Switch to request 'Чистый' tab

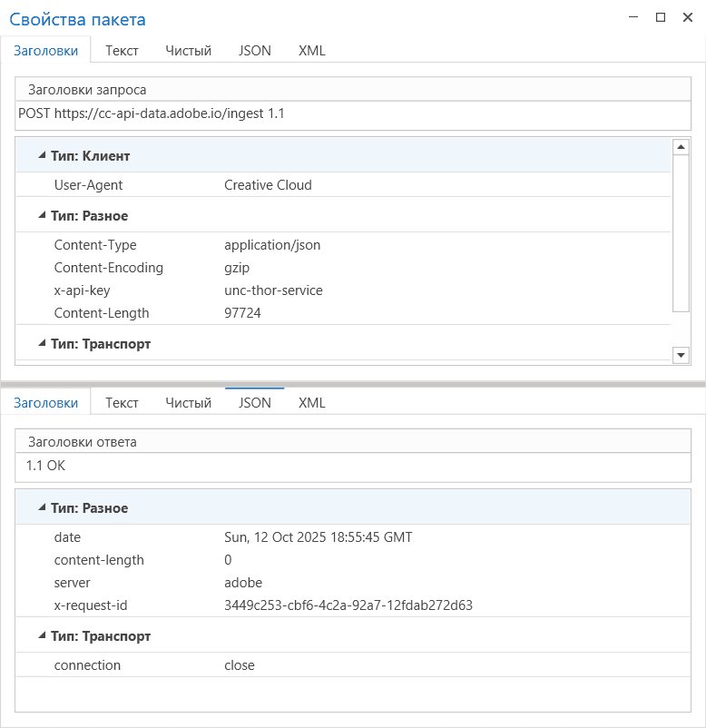point(188,51)
